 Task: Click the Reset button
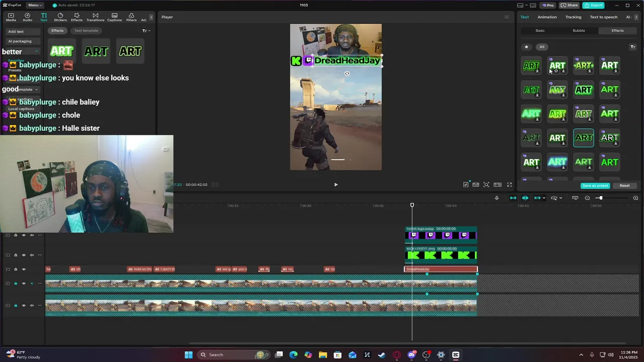pos(624,186)
